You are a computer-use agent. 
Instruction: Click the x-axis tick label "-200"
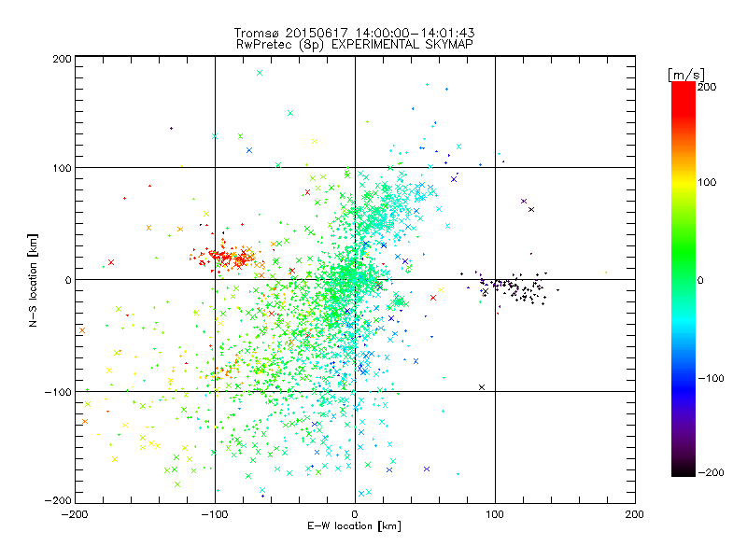pyautogui.click(x=75, y=514)
